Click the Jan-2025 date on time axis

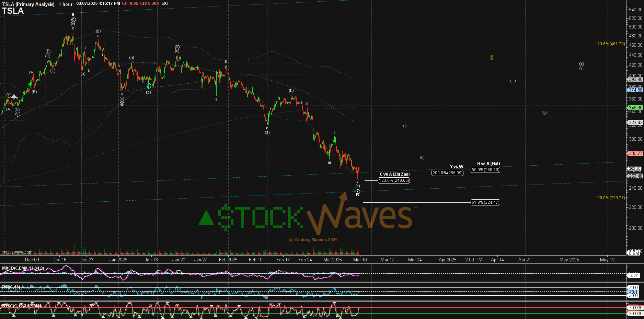pos(118,260)
